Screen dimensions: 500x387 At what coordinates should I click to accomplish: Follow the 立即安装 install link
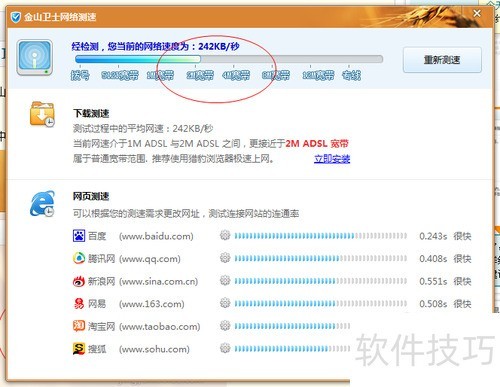point(332,159)
